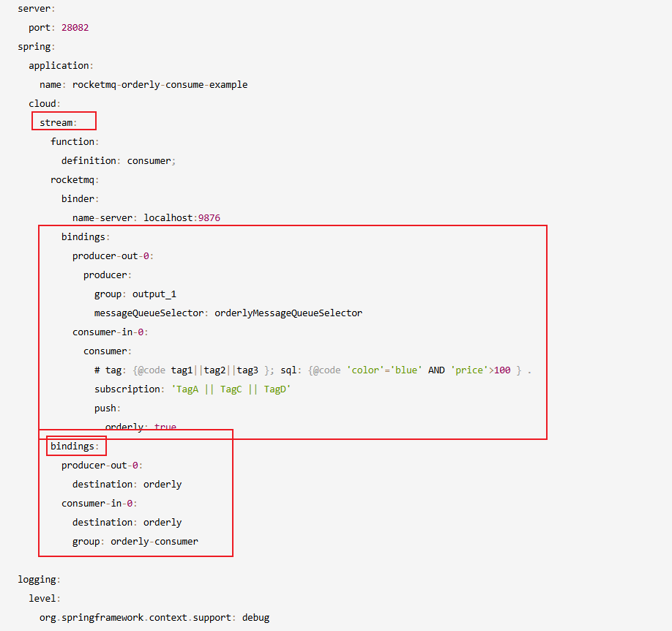Select the value orderlyMessageQueueSelector
672x631 pixels.
click(288, 313)
